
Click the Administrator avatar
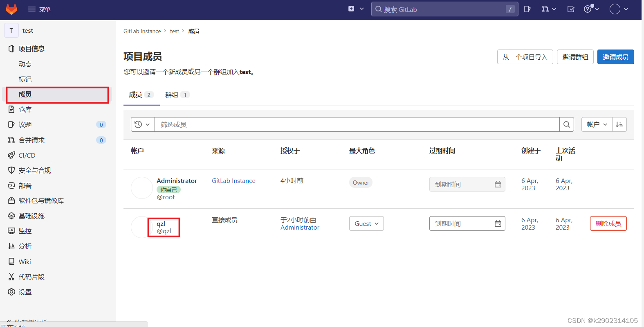tap(141, 188)
